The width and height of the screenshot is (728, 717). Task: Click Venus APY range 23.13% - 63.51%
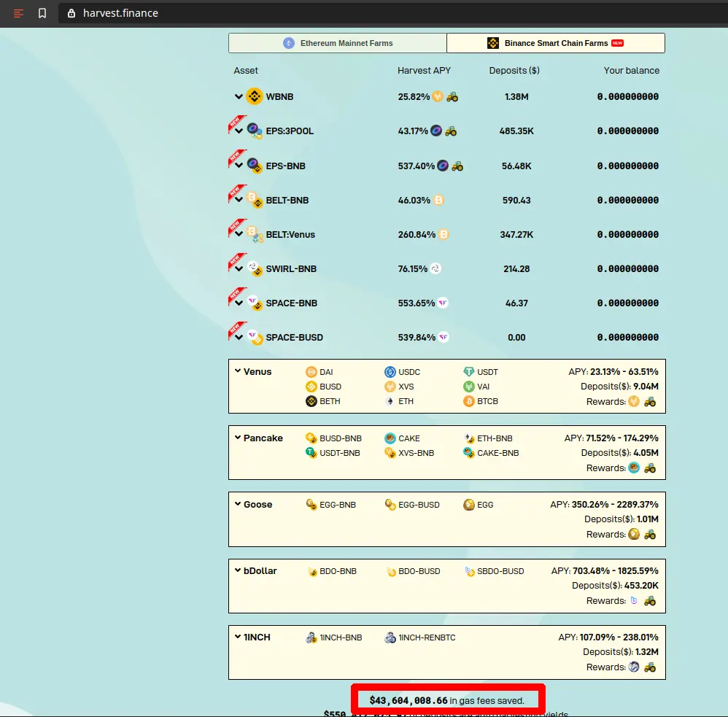pyautogui.click(x=624, y=372)
